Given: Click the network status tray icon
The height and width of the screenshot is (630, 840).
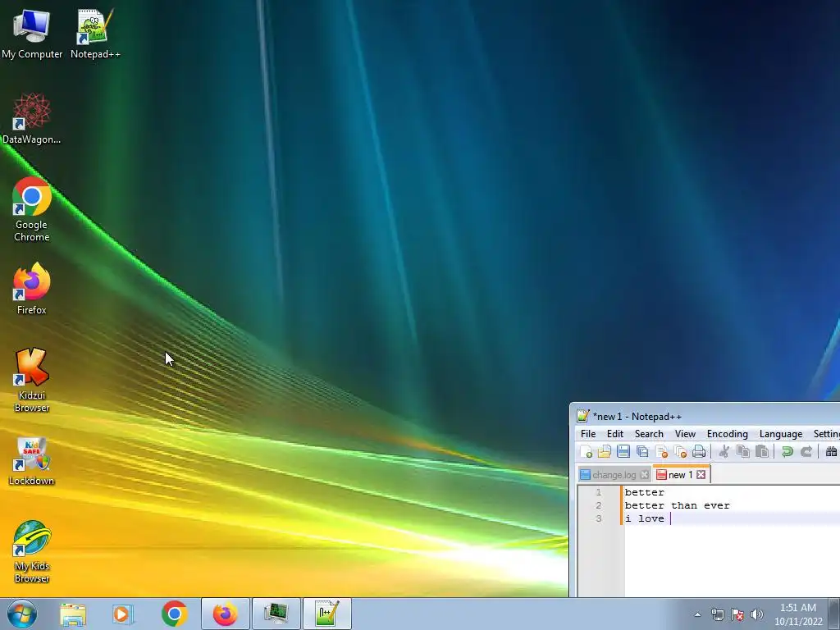Looking at the screenshot, I should pyautogui.click(x=717, y=614).
